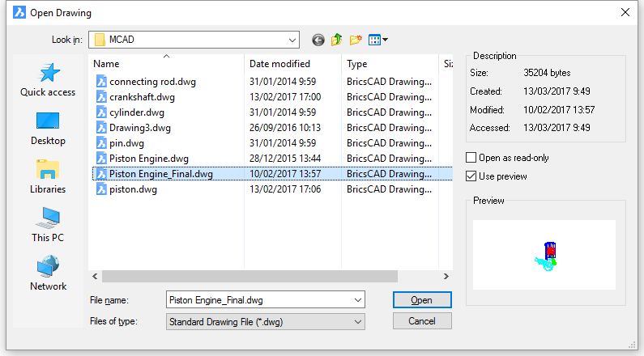Uncheck the Use preview checkbox
The height and width of the screenshot is (356, 644).
pyautogui.click(x=471, y=176)
